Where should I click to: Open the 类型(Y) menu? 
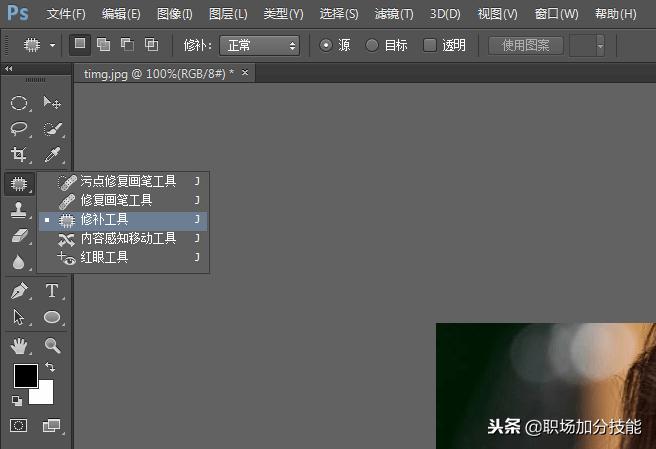pos(283,14)
